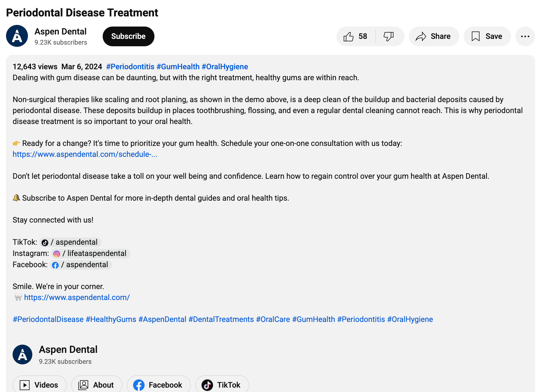
Task: Open the #PeriodontalDisease hashtag
Action: [x=48, y=319]
